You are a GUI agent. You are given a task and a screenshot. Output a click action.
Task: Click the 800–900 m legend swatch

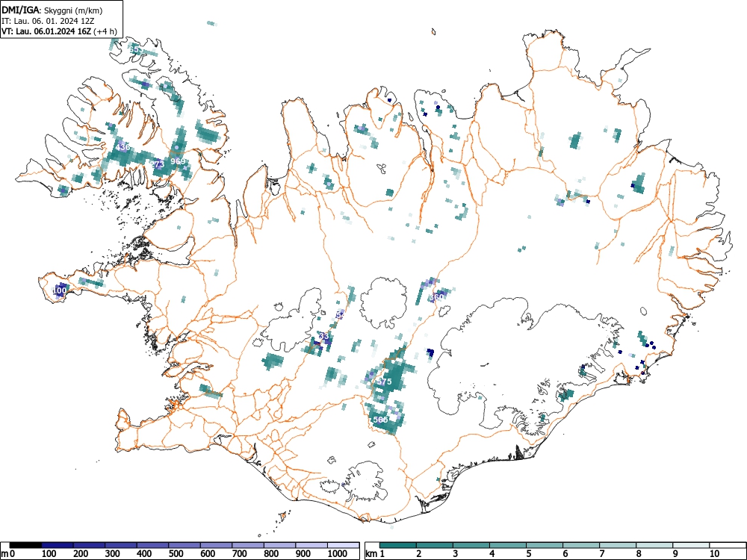(279, 545)
